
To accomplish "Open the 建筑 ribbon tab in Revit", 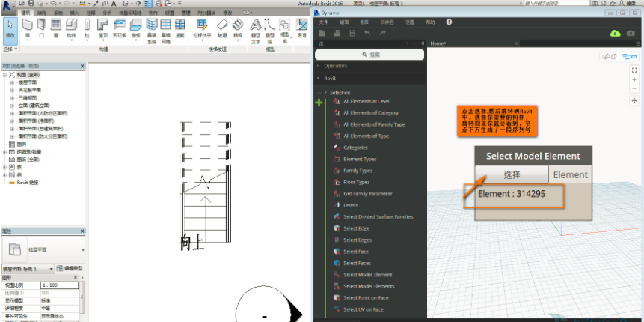I will point(27,13).
